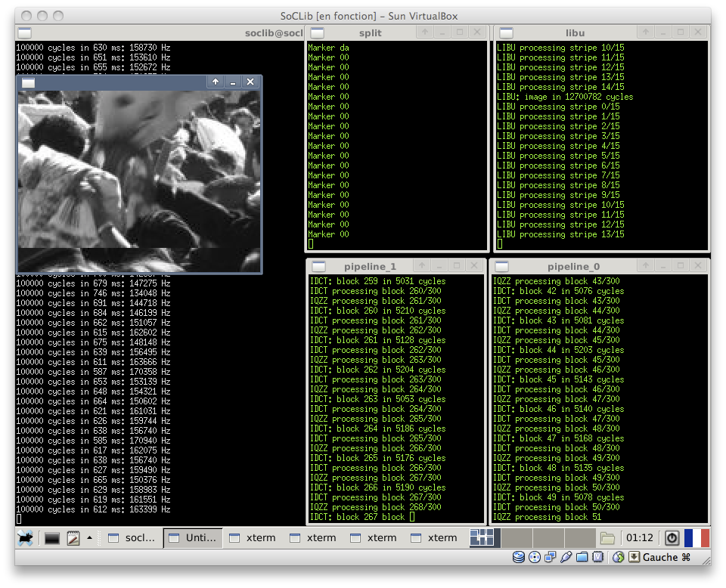Bring the first xterm forward via its taskbar button

tap(253, 537)
